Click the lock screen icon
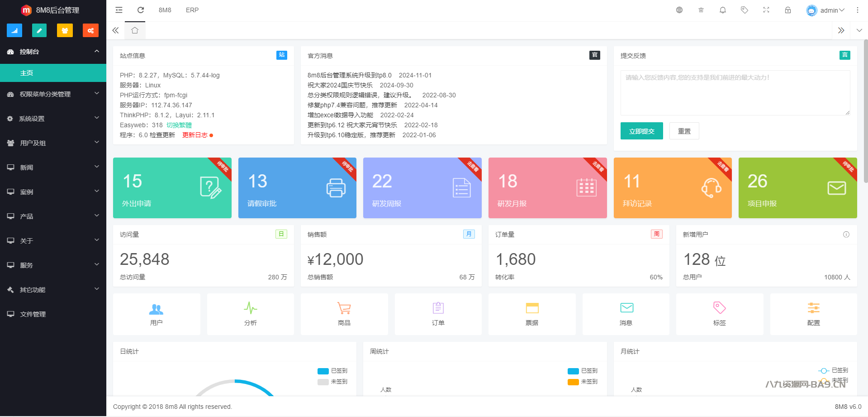The image size is (868, 417). [788, 10]
